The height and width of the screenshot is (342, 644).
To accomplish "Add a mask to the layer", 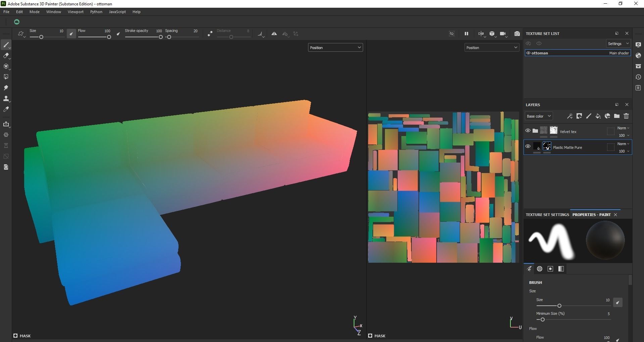I will pos(579,116).
